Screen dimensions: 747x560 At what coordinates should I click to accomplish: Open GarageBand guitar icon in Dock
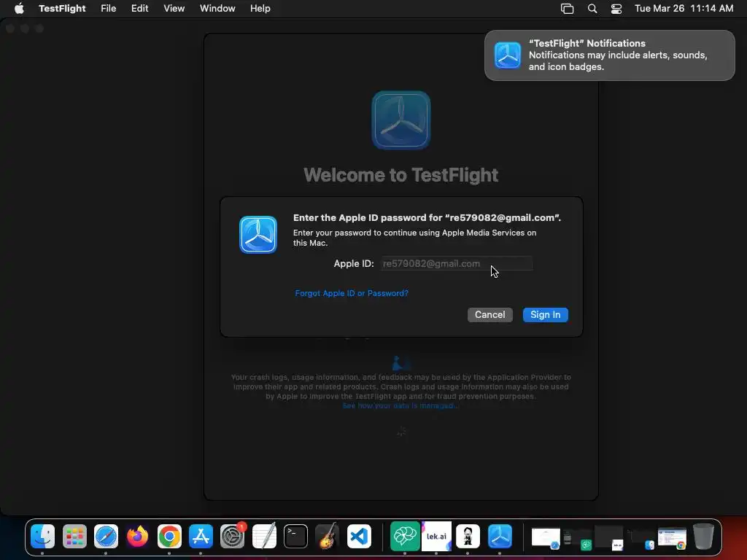(328, 536)
